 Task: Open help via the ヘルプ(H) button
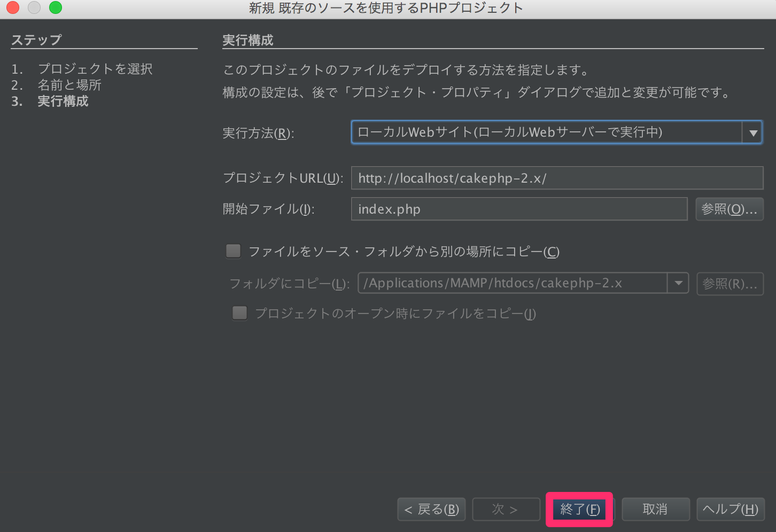pyautogui.click(x=731, y=509)
